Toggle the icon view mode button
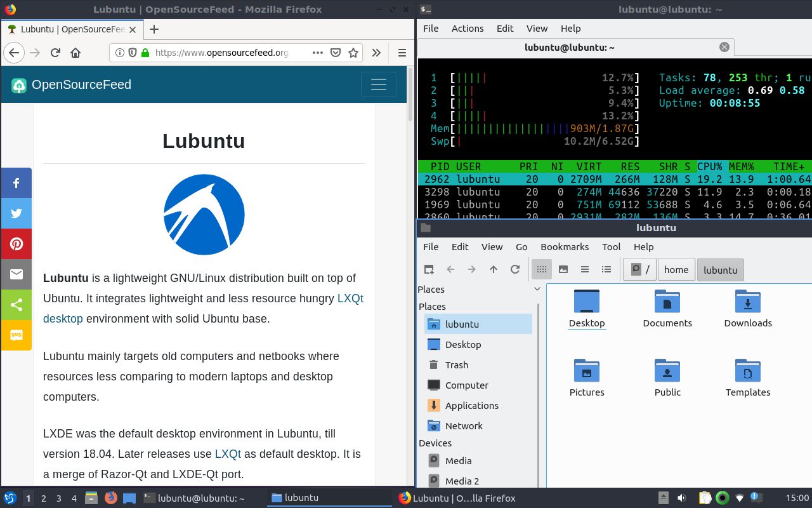812x508 pixels. (541, 269)
